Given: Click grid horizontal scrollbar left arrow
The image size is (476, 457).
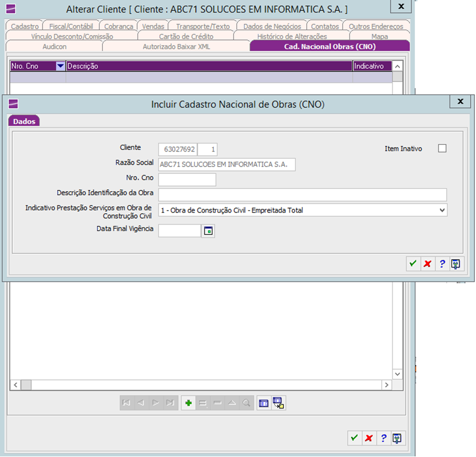Looking at the screenshot, I should tap(16, 385).
